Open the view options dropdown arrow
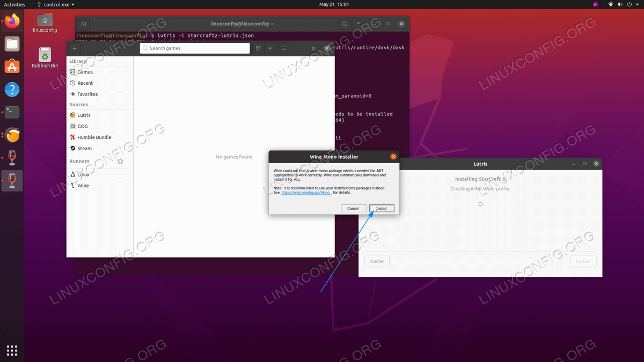 270,48
